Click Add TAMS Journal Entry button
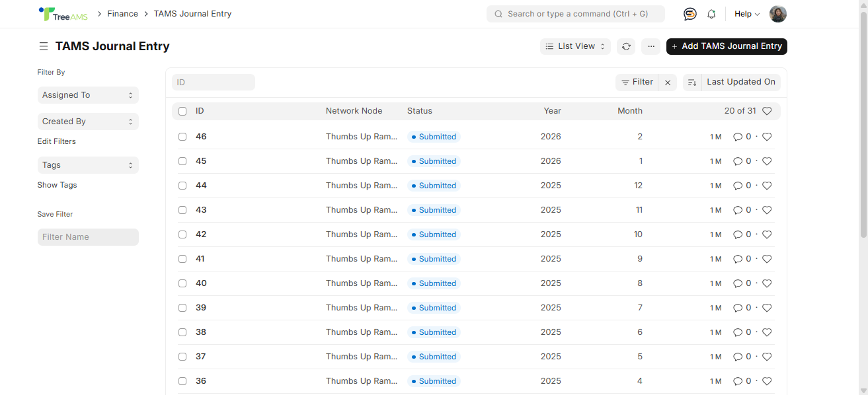The height and width of the screenshot is (395, 868). click(x=727, y=46)
